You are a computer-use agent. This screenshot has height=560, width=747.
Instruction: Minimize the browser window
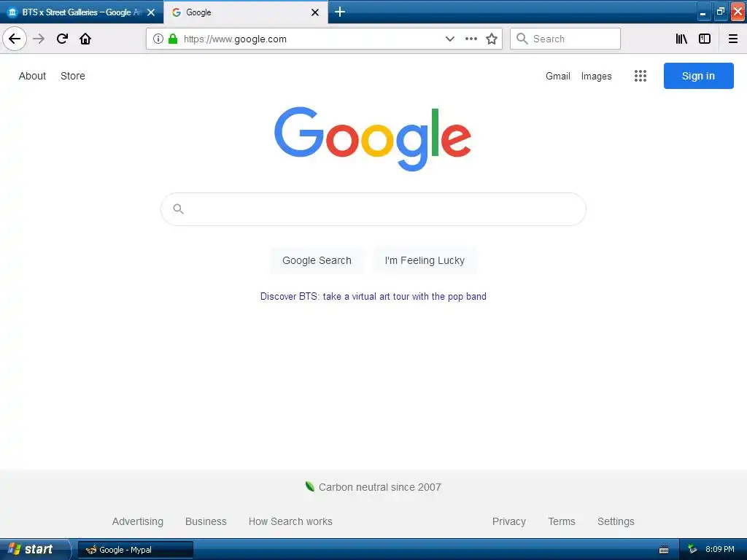[703, 12]
